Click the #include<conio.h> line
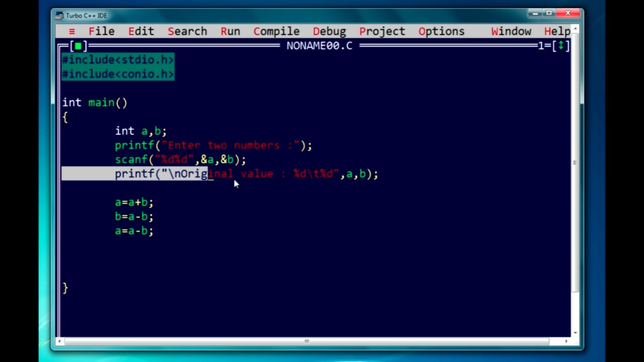Screen dimensions: 644x362 point(118,74)
